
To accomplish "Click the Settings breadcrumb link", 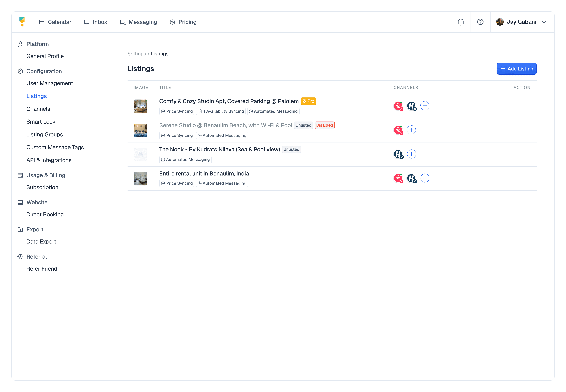I will pyautogui.click(x=137, y=54).
